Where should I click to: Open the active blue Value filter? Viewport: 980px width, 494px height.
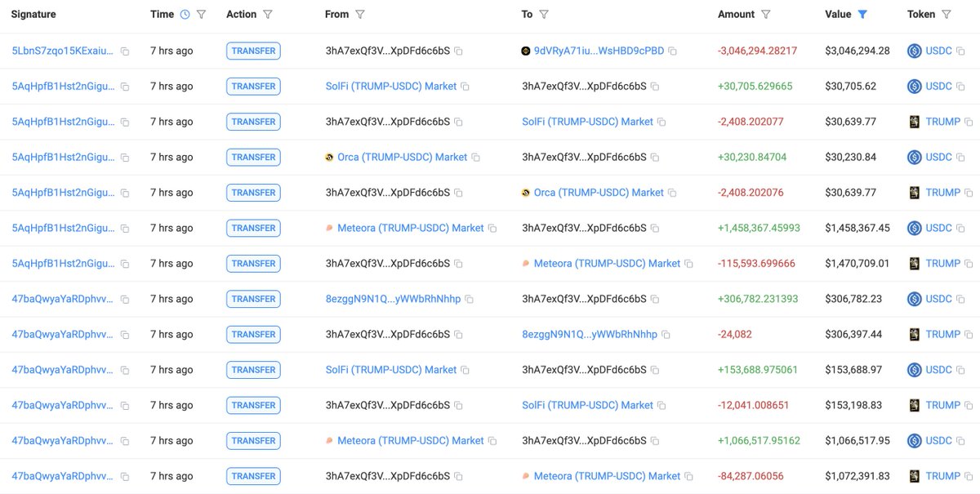(862, 14)
